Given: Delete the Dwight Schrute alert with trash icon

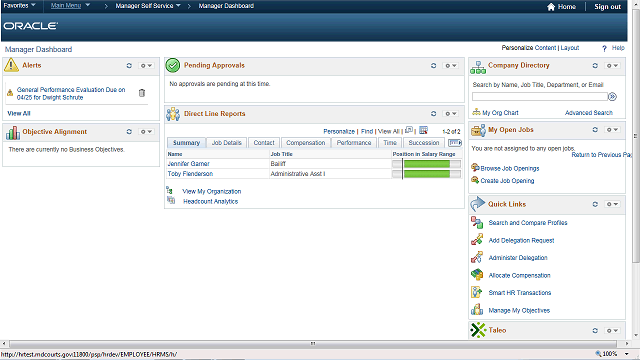Looking at the screenshot, I should click(142, 93).
